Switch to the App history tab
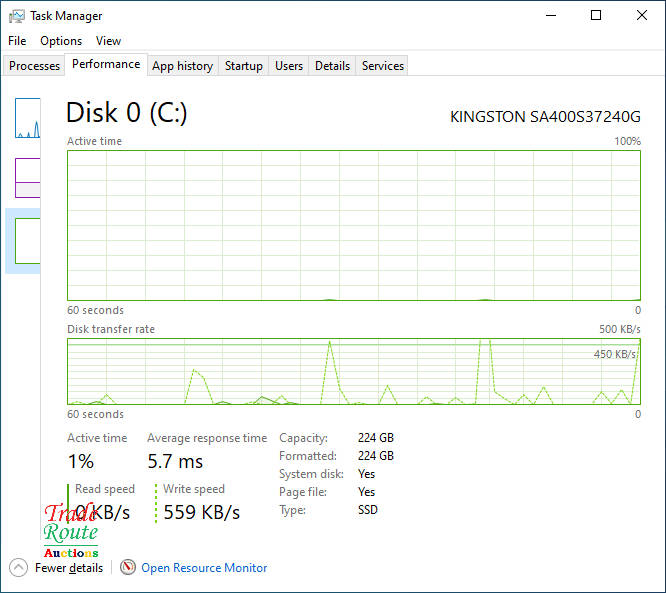The image size is (666, 593). (x=182, y=66)
